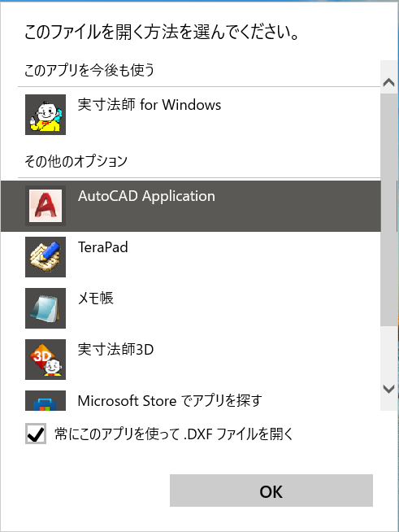
Task: Pick the 実寸法師 for Windows text label
Action: click(150, 104)
